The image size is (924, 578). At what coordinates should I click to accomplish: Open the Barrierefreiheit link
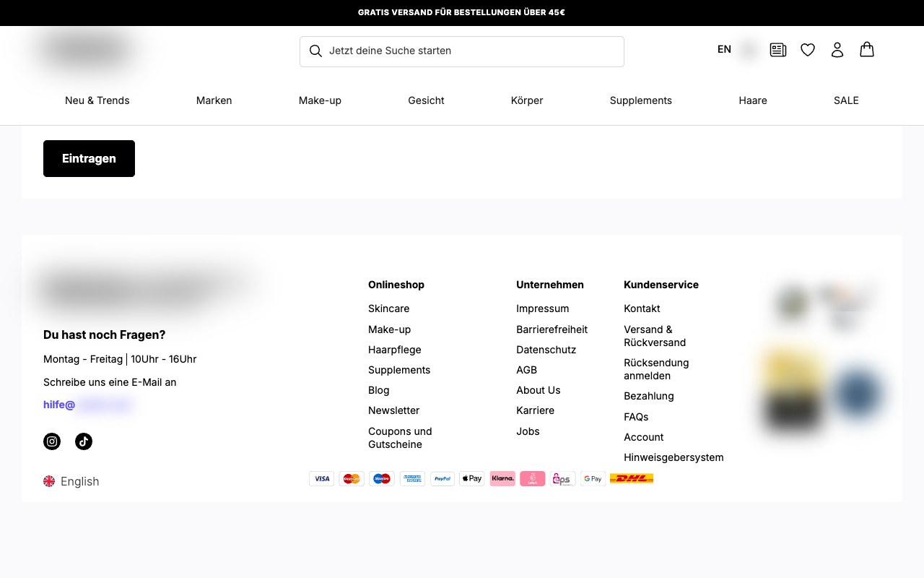coord(552,329)
